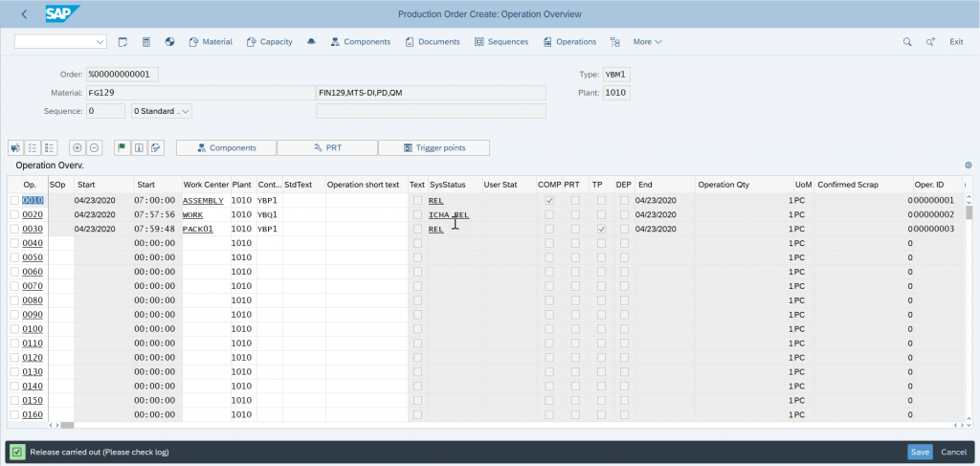This screenshot has width=980, height=466.
Task: Click the table vertical scroll up arrow
Action: (969, 197)
